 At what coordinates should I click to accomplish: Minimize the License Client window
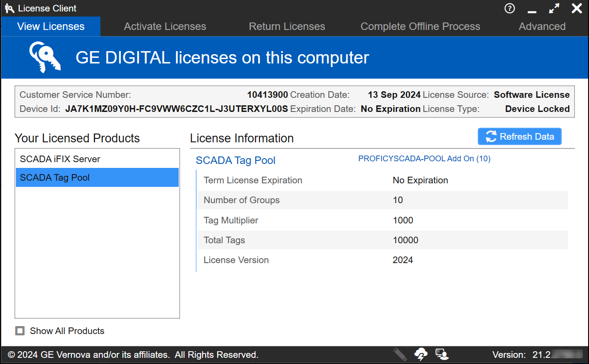[532, 11]
